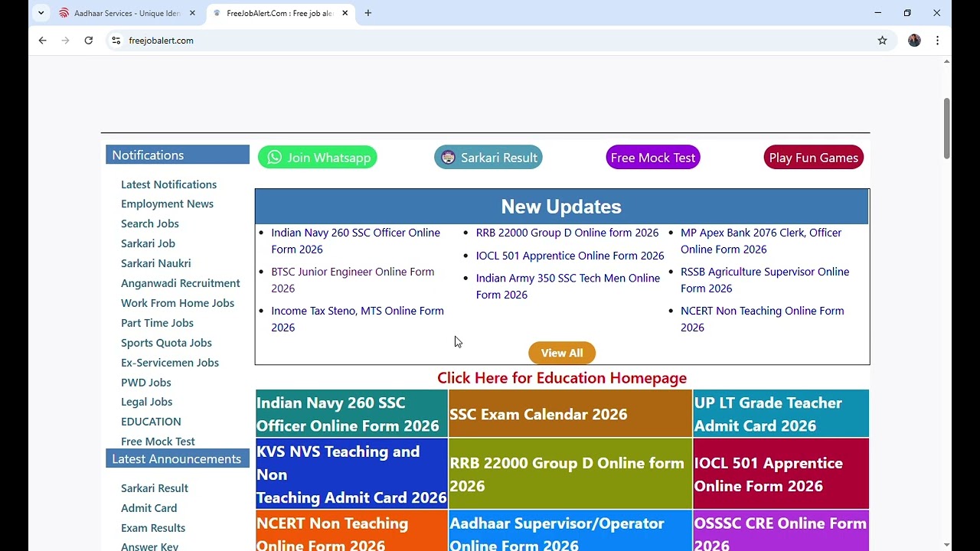Open RSSB Agriculture Supervisor form link

pos(765,280)
